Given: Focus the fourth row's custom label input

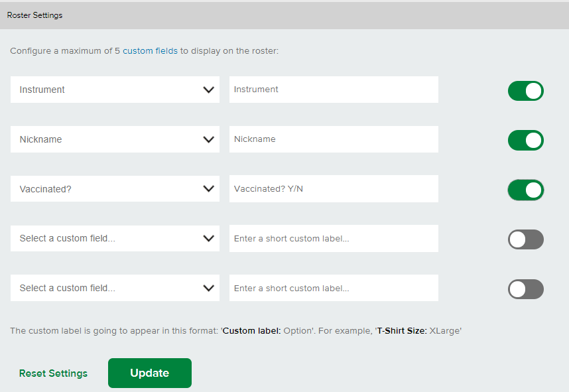Looking at the screenshot, I should click(334, 239).
